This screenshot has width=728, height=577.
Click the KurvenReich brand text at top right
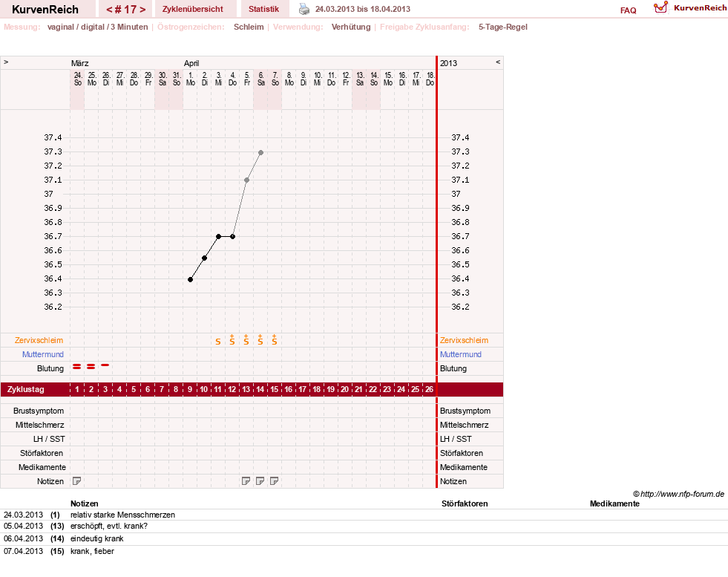pos(700,8)
